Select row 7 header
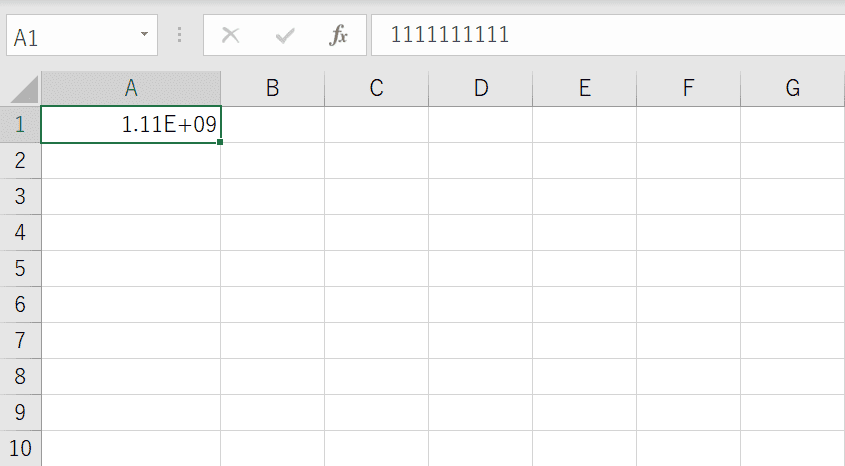Screen dimensions: 845x466 (20, 340)
